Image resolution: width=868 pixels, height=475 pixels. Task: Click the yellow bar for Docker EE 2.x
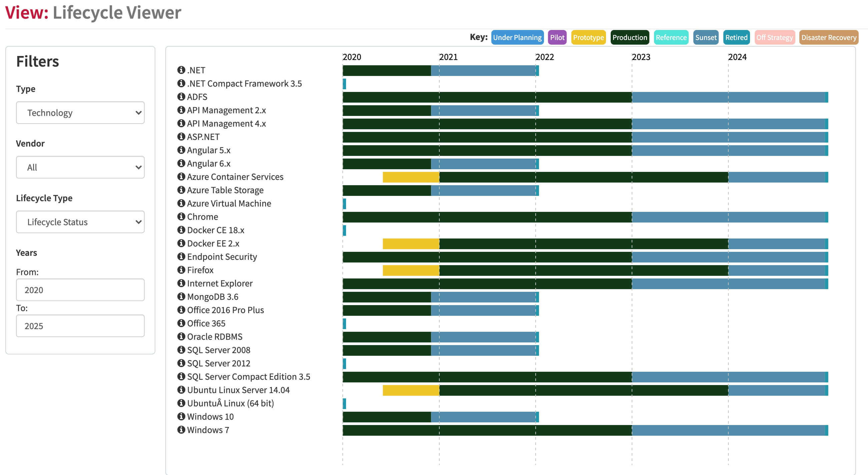click(x=411, y=244)
